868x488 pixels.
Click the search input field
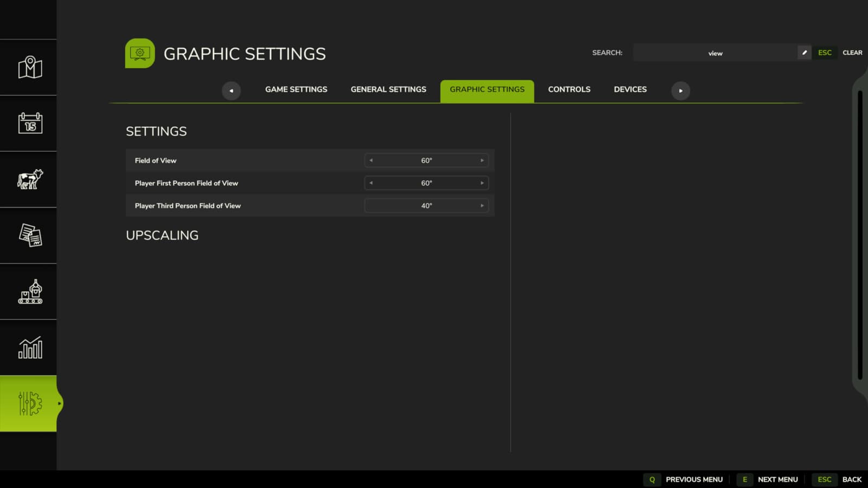coord(715,53)
